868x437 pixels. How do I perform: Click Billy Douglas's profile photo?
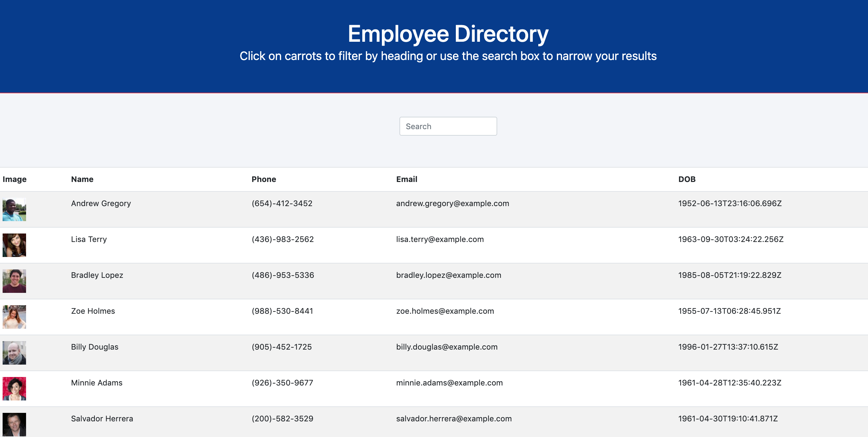tap(14, 353)
